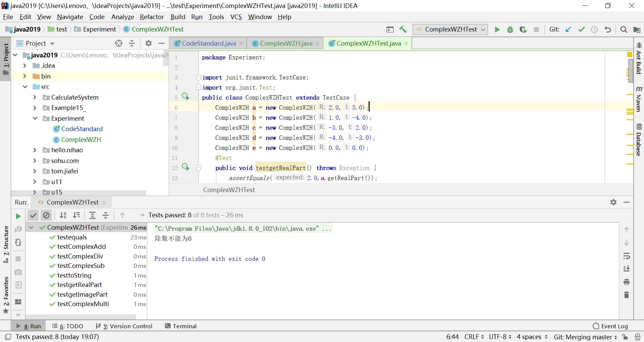Collapse all test results icon
The height and width of the screenshot is (342, 644).
click(106, 215)
